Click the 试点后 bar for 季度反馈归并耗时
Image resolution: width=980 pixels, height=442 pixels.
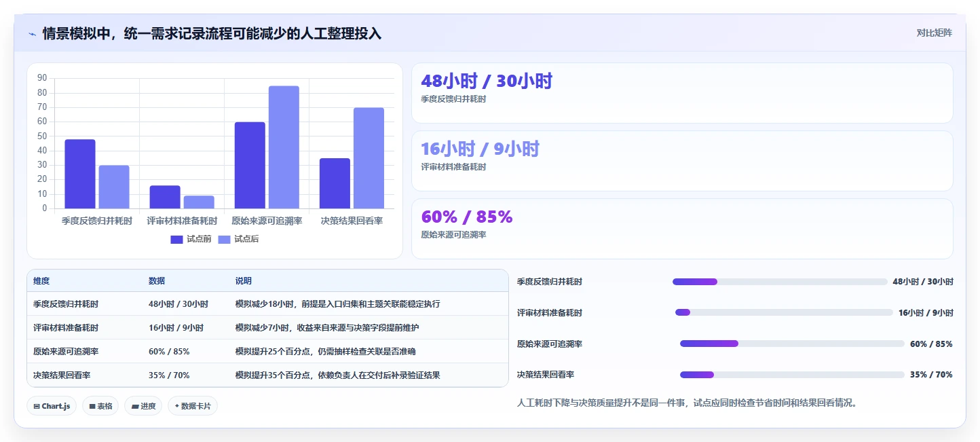coord(114,187)
